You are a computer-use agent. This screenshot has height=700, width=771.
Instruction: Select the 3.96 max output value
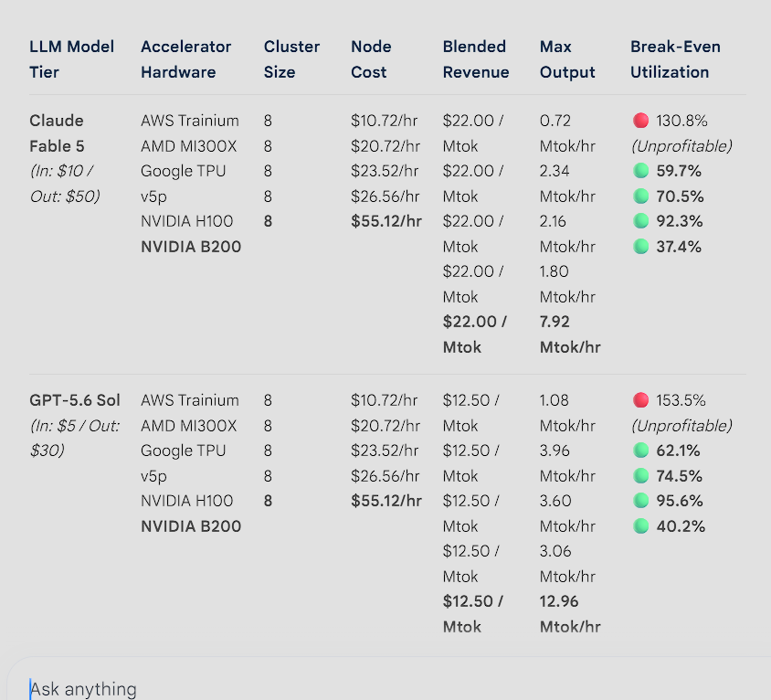[x=554, y=451]
